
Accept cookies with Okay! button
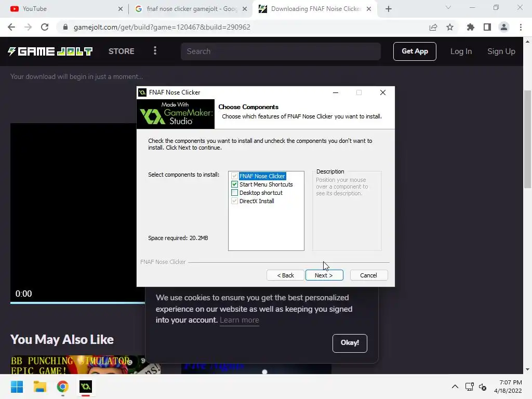[350, 343]
